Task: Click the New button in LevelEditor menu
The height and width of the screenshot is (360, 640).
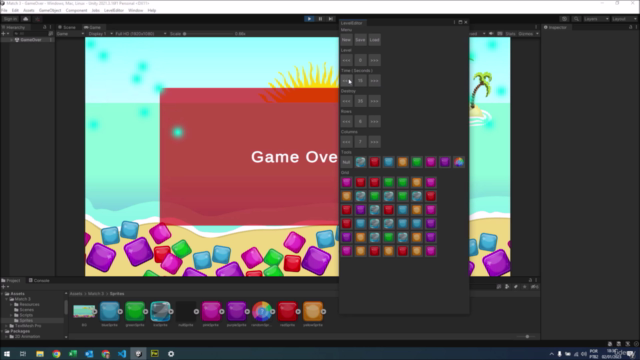Action: click(x=346, y=40)
